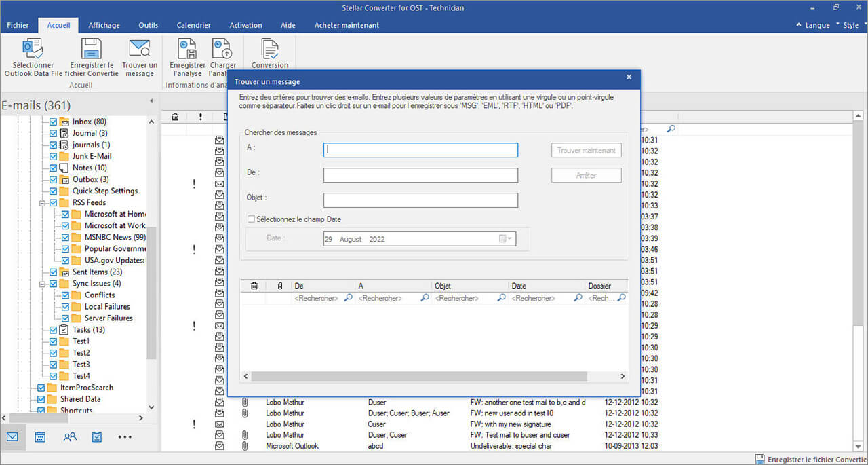Collapse the folder pane with arrow
Image resolution: width=868 pixels, height=465 pixels.
tap(151, 101)
